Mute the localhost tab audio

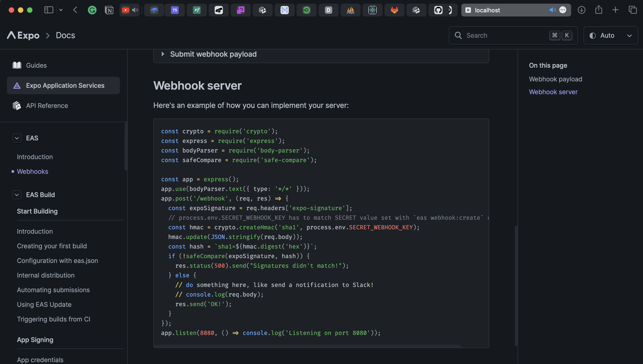(x=553, y=10)
